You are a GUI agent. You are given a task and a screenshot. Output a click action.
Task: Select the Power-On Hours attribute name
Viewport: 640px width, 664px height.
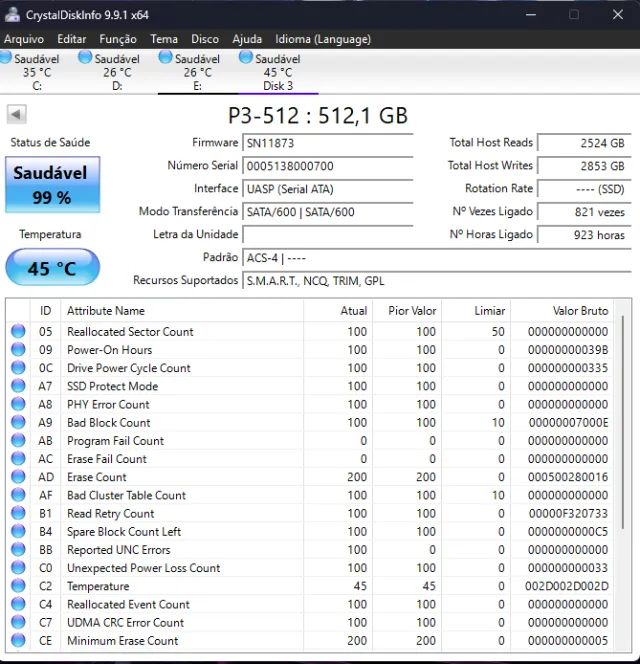[x=109, y=350]
